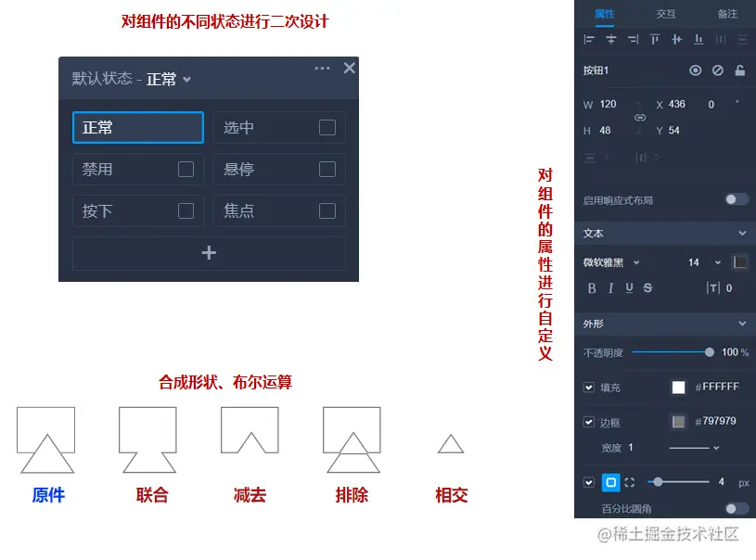Click the horizontal center align icon

click(611, 40)
